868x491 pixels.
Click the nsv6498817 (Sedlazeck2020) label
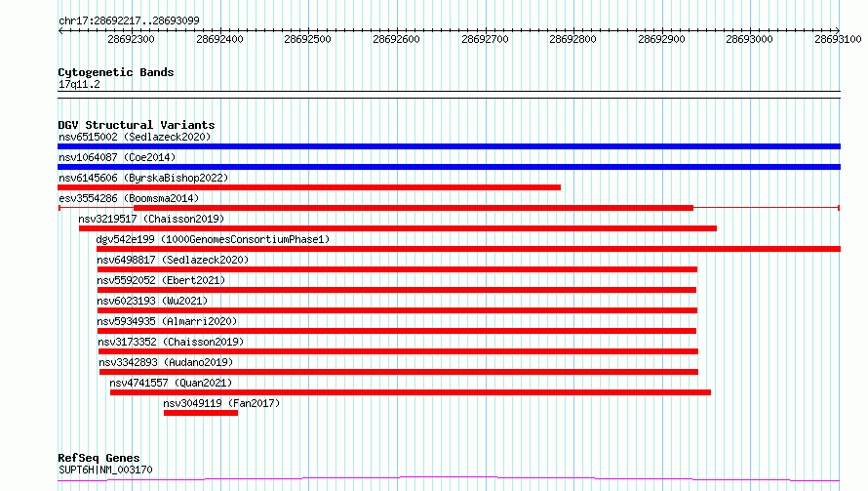(x=173, y=260)
